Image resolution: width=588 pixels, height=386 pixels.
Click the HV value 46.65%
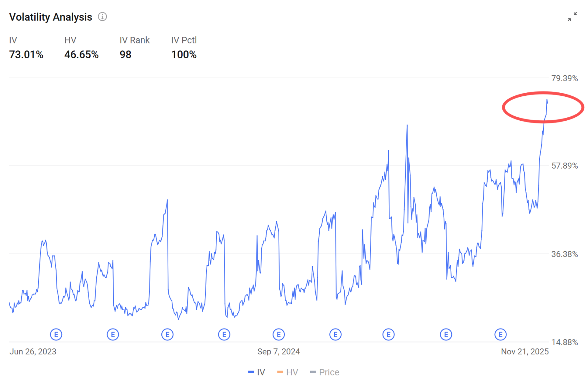[x=82, y=55]
